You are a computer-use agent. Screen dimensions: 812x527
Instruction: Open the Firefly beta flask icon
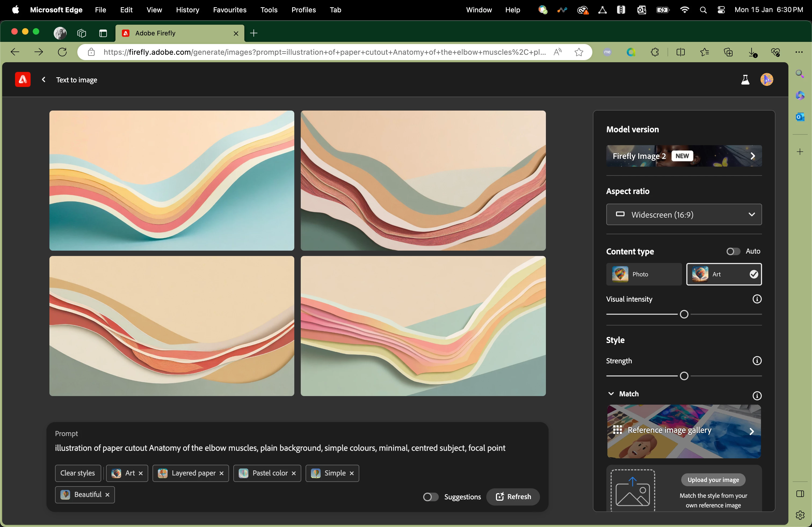pos(745,80)
